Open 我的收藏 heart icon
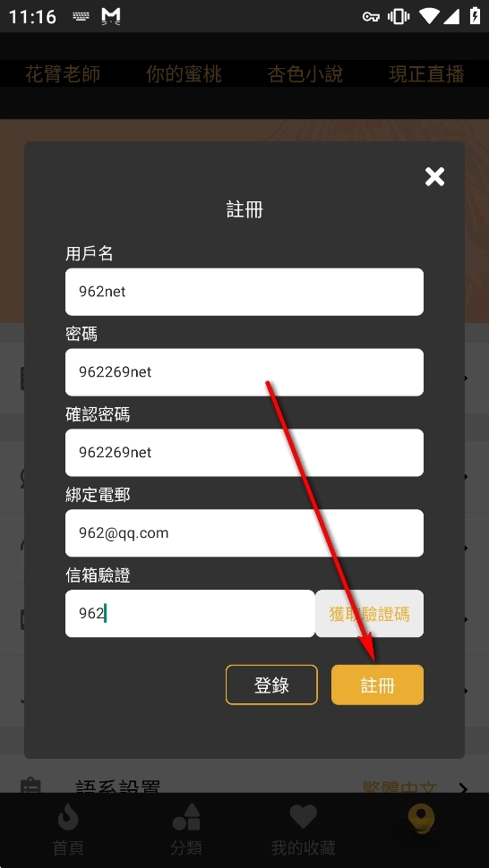Viewport: 489px width, 868px height. pyautogui.click(x=303, y=817)
